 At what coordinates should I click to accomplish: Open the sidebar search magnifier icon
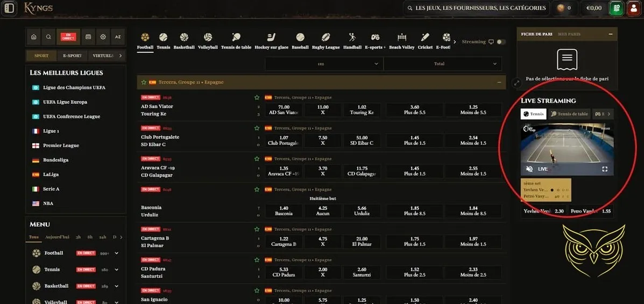(48, 37)
